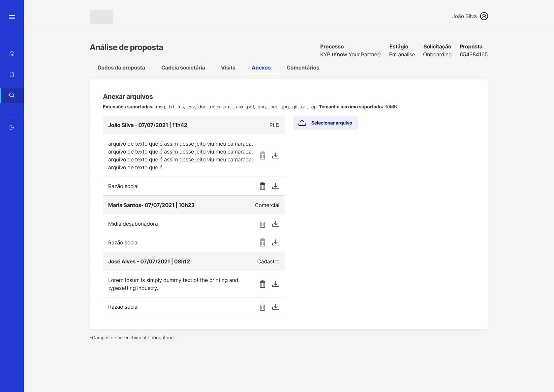554x392 pixels.
Task: Delete Razão social under Maria Santos
Action: tap(262, 243)
